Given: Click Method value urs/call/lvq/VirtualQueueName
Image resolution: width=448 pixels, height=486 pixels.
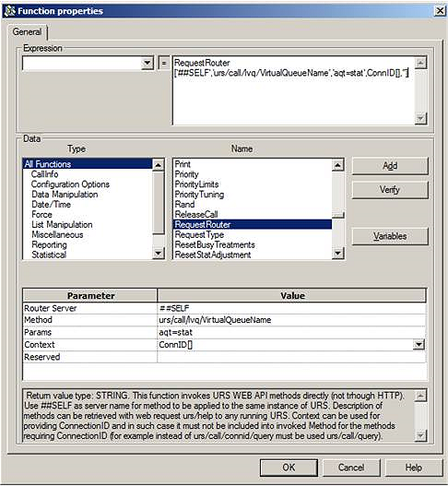Looking at the screenshot, I should point(291,320).
